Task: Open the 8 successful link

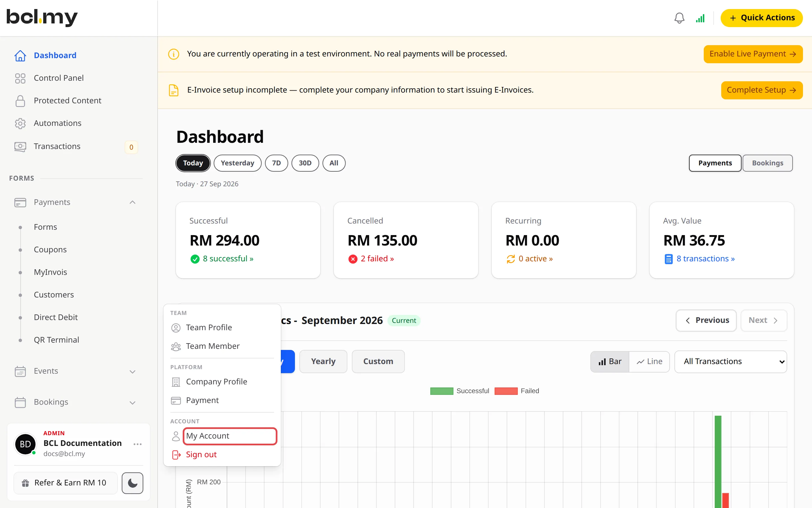Action: (x=228, y=259)
